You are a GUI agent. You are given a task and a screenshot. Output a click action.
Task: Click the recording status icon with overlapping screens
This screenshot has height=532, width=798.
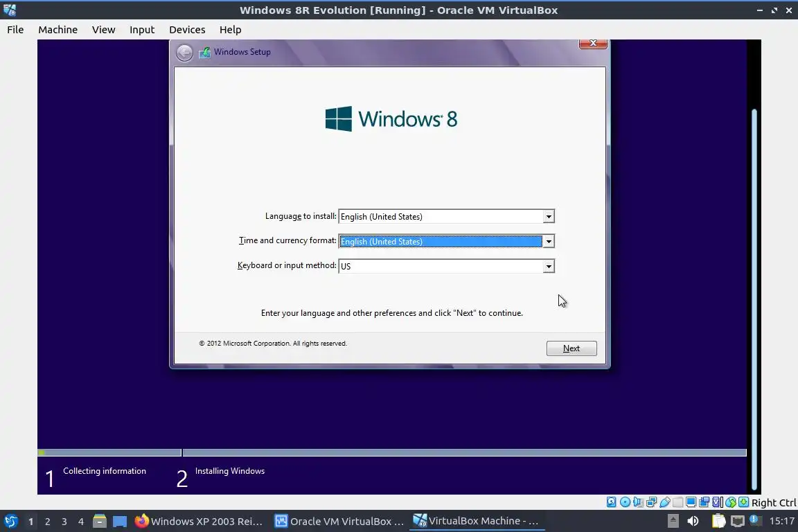(x=704, y=502)
